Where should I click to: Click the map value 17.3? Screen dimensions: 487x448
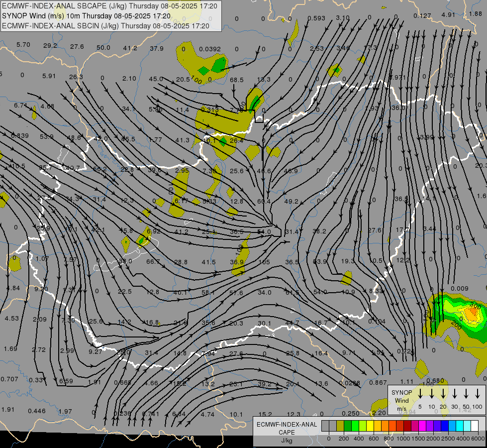370,48
